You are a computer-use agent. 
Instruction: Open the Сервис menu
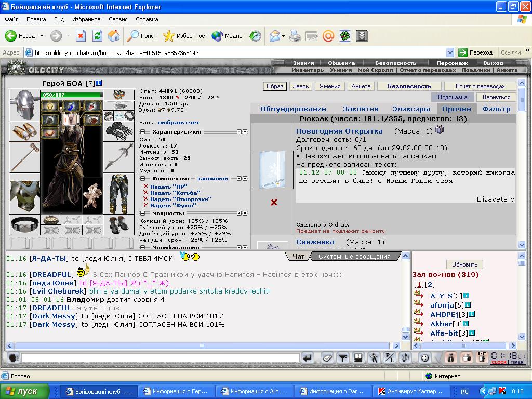[118, 19]
